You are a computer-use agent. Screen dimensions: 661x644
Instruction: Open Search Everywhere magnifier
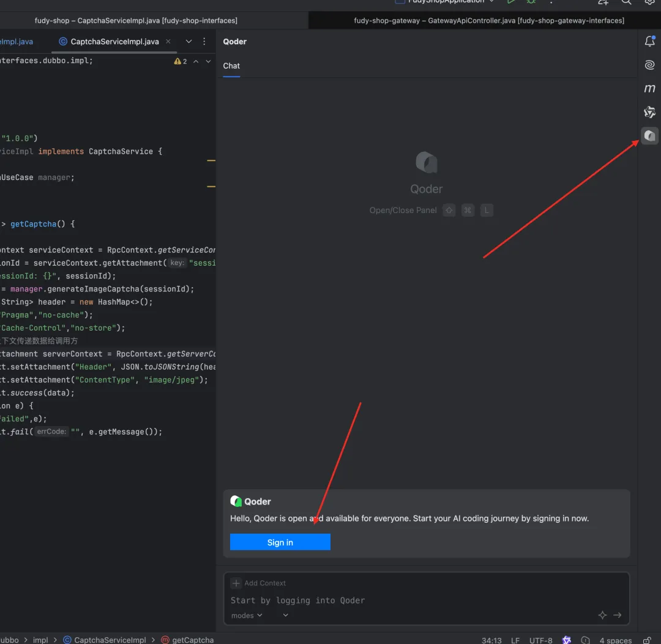tap(627, 2)
